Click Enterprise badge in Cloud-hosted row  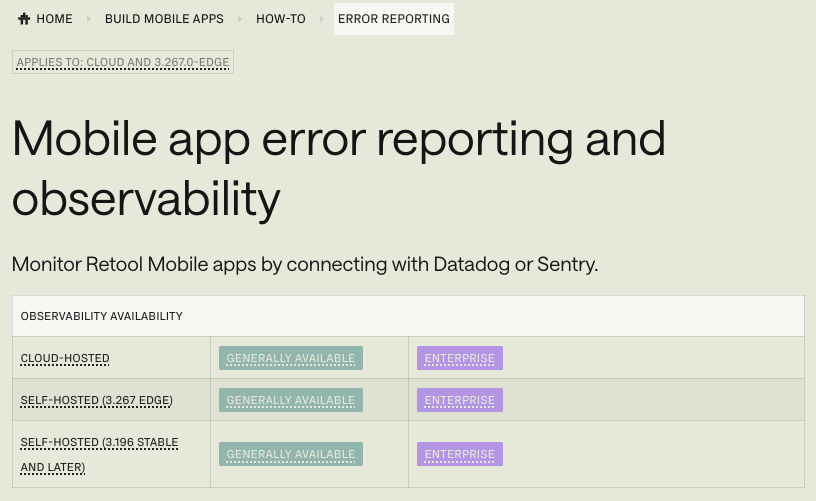[460, 358]
